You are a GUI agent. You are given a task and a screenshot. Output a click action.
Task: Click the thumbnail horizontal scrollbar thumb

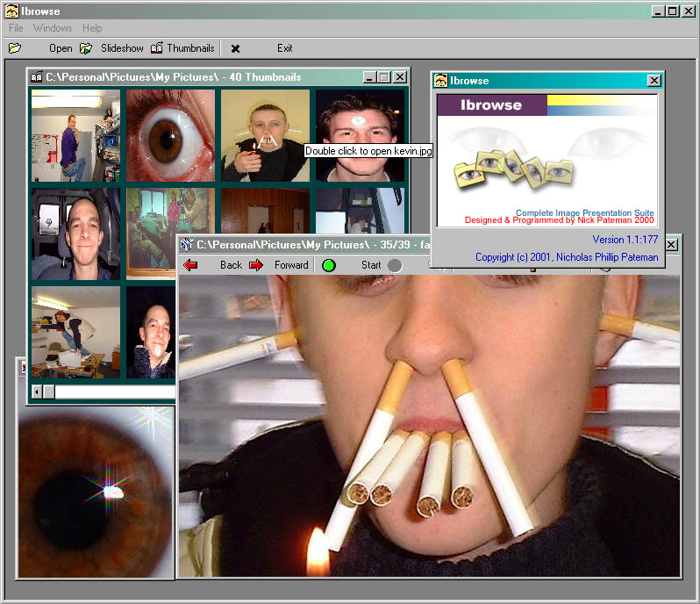[49, 391]
